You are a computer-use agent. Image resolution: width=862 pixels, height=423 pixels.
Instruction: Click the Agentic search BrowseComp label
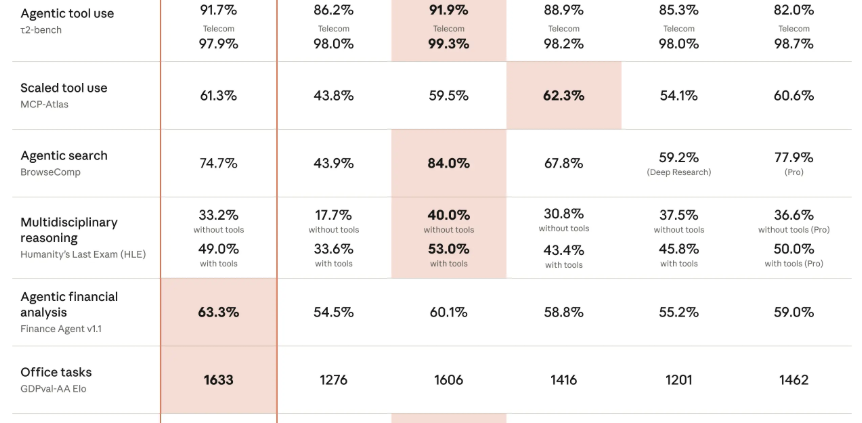point(64,156)
